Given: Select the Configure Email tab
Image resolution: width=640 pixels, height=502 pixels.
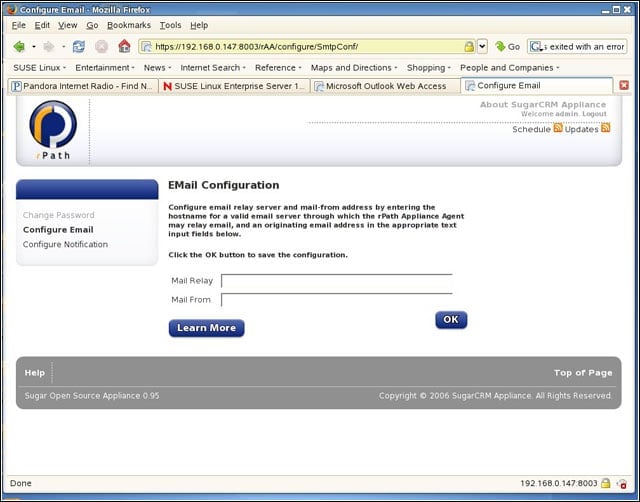Looking at the screenshot, I should pos(537,85).
